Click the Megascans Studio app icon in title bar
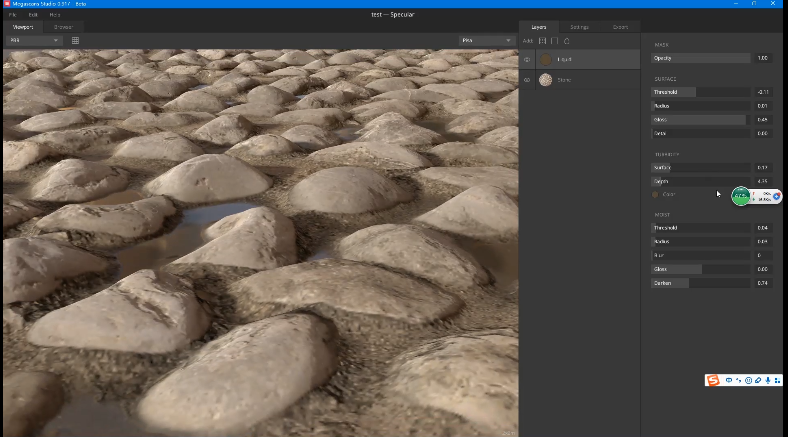 (7, 4)
